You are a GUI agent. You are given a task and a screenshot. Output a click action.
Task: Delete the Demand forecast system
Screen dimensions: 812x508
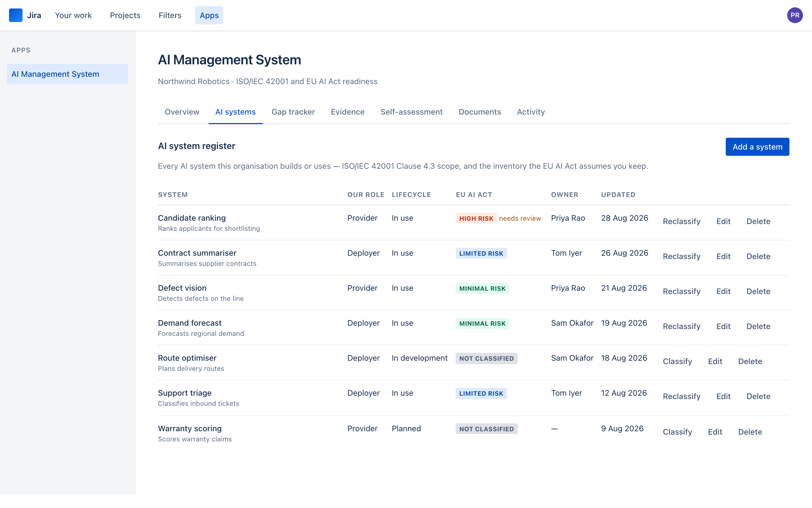coord(758,326)
